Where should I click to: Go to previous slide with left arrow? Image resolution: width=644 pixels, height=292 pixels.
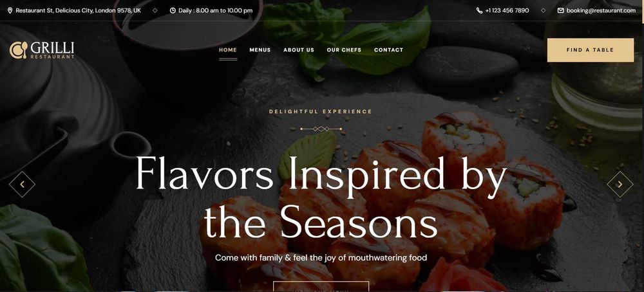pyautogui.click(x=22, y=185)
